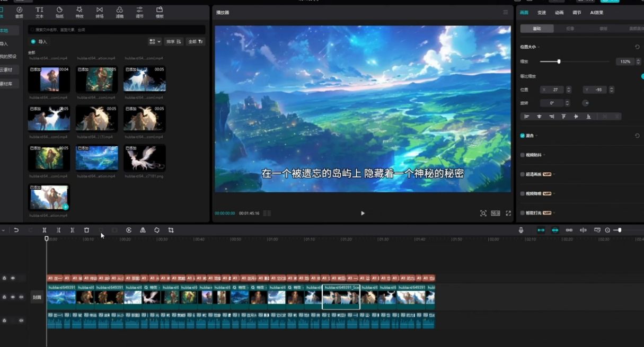
Task: Open the 转场 (Transitions) panel
Action: pyautogui.click(x=99, y=12)
